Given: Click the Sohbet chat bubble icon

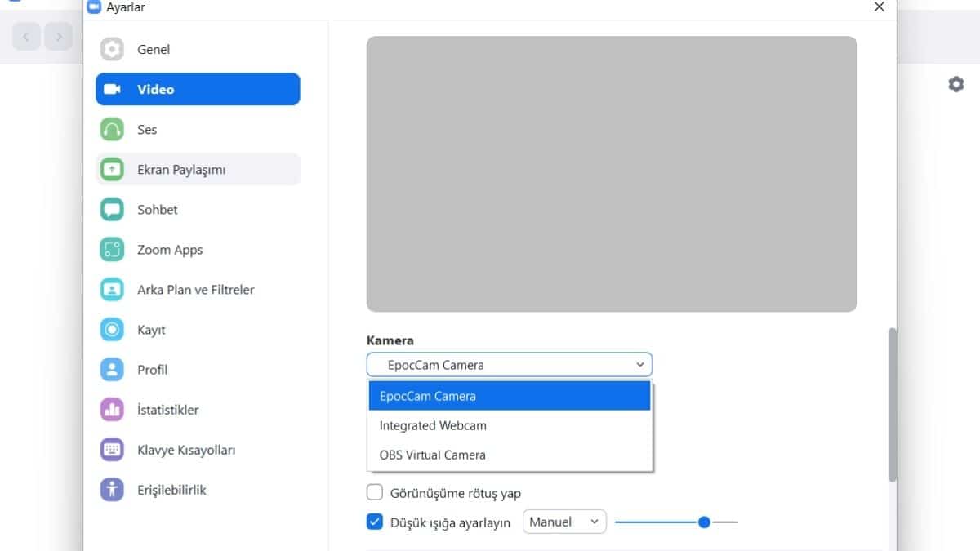Looking at the screenshot, I should click(x=112, y=209).
